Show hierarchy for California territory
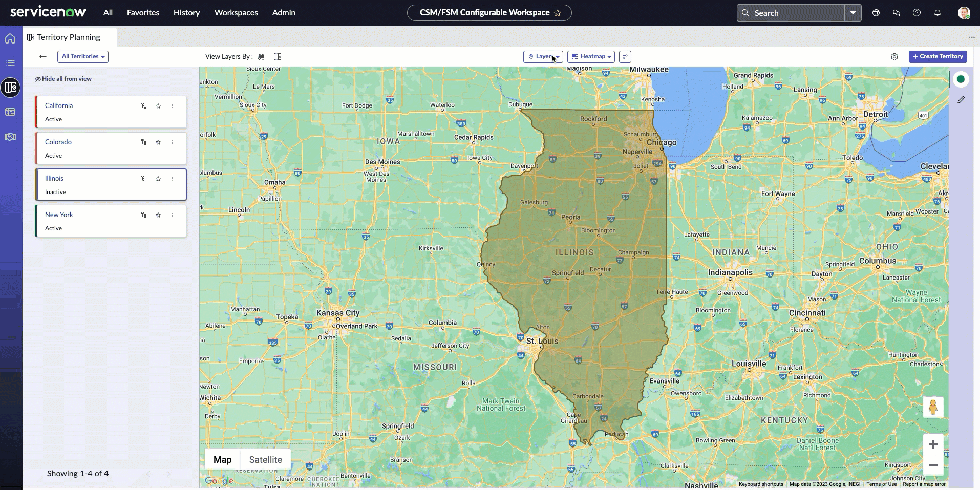Image resolution: width=980 pixels, height=490 pixels. (144, 106)
